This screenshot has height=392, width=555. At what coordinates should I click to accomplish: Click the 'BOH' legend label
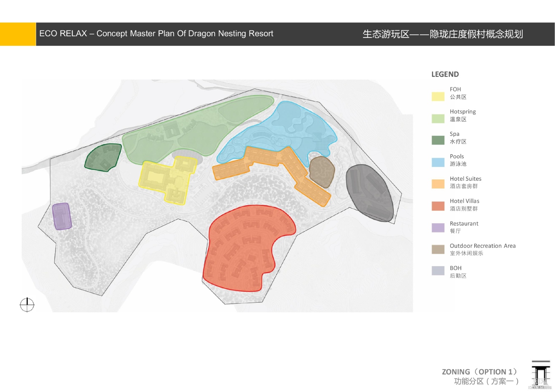[x=456, y=268]
